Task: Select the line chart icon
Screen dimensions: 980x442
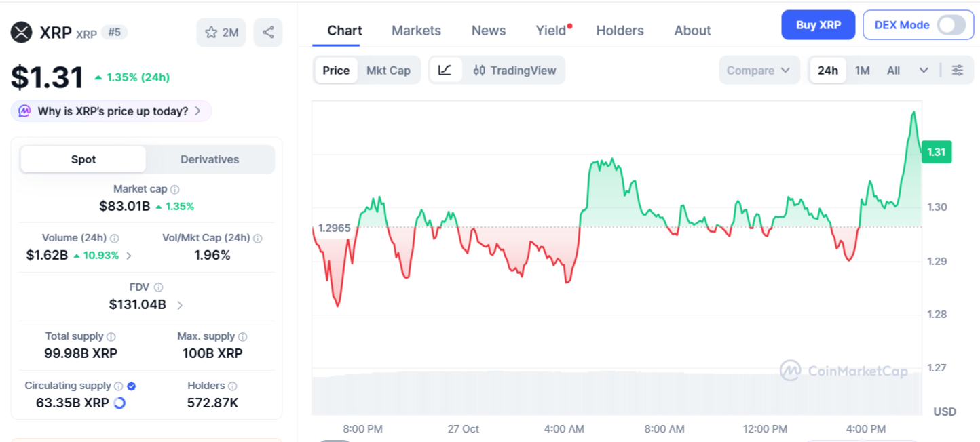Action: [445, 70]
